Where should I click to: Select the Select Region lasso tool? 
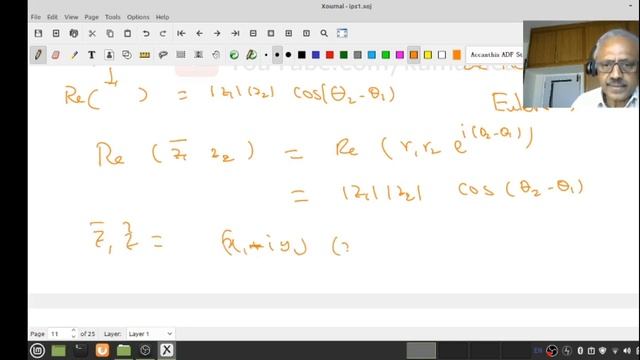point(163,55)
